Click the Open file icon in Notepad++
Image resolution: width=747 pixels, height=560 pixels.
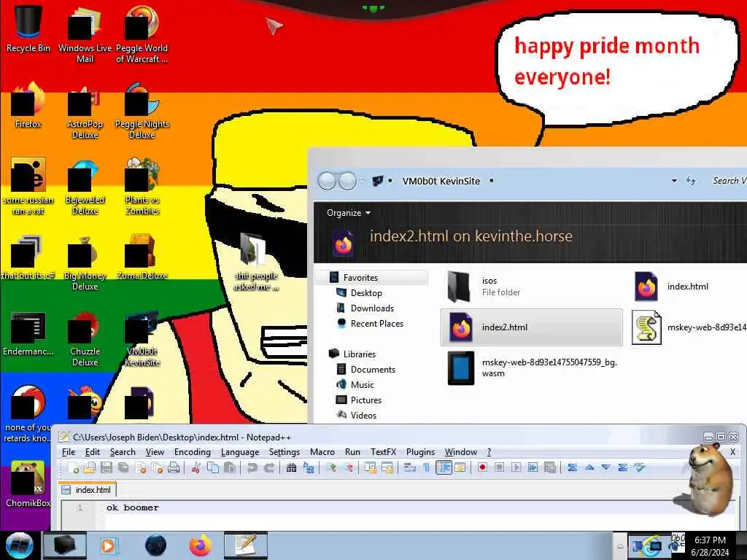(x=90, y=468)
